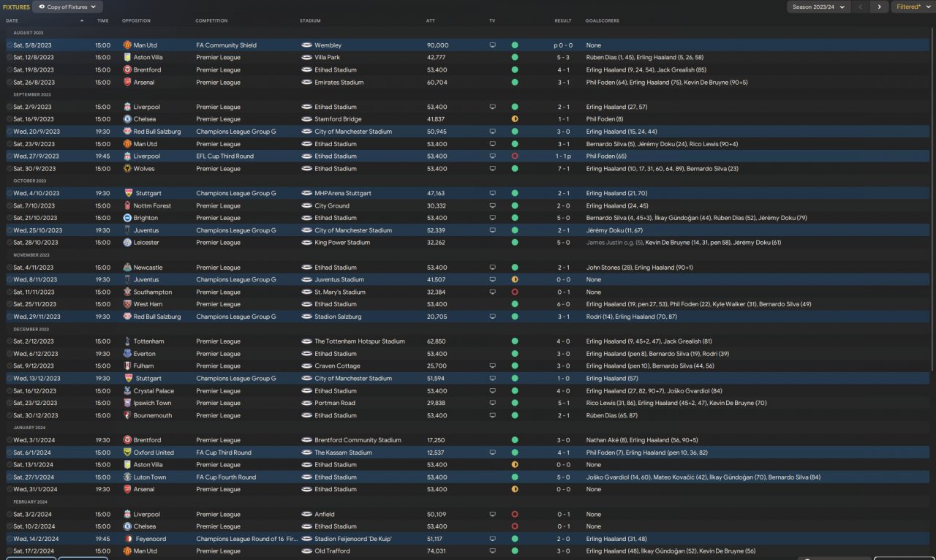The width and height of the screenshot is (936, 560).
Task: Sort by the Att column header
Action: coord(431,20)
